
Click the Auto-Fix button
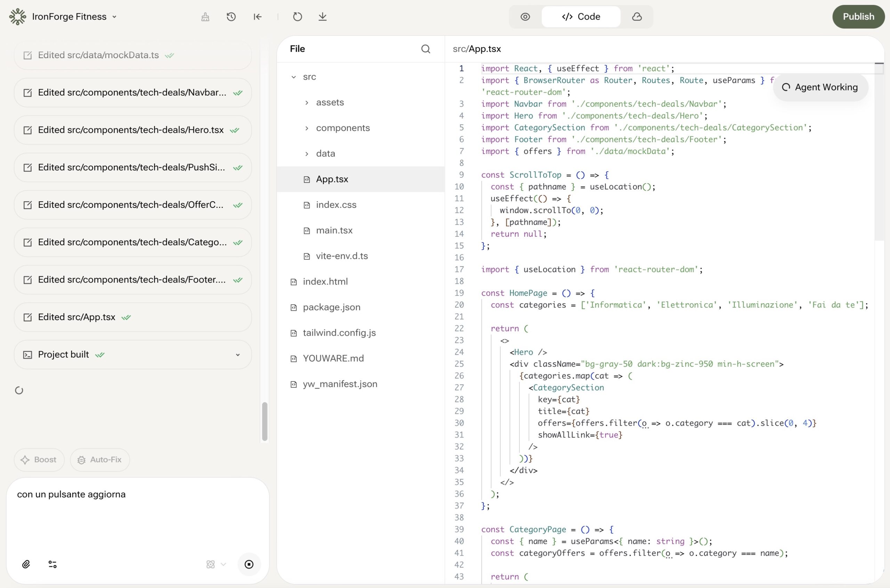tap(100, 459)
